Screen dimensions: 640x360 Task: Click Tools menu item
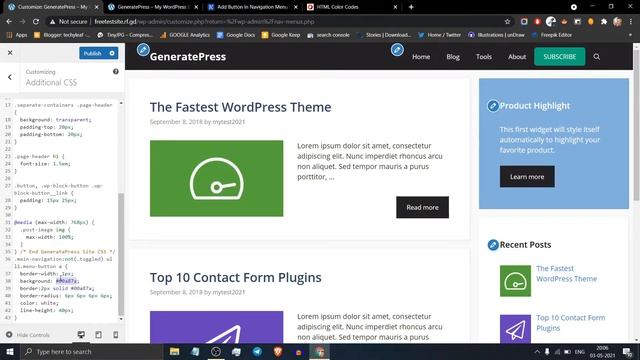point(484,57)
